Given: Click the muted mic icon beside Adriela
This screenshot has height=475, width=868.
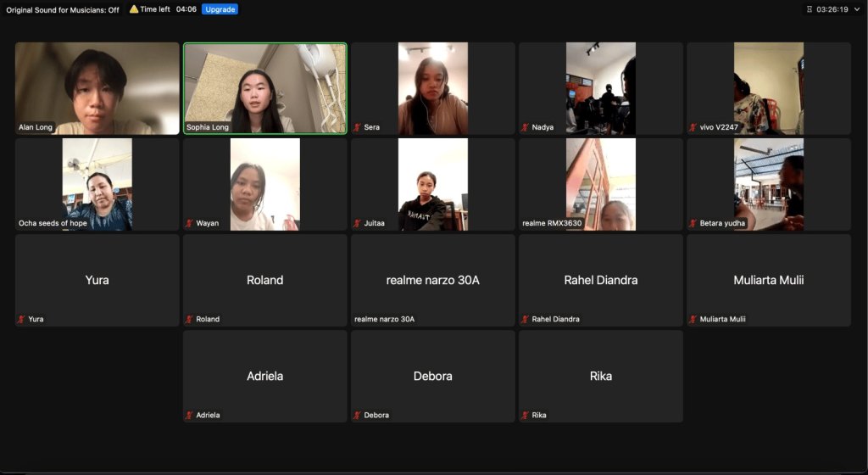Looking at the screenshot, I should [x=190, y=415].
